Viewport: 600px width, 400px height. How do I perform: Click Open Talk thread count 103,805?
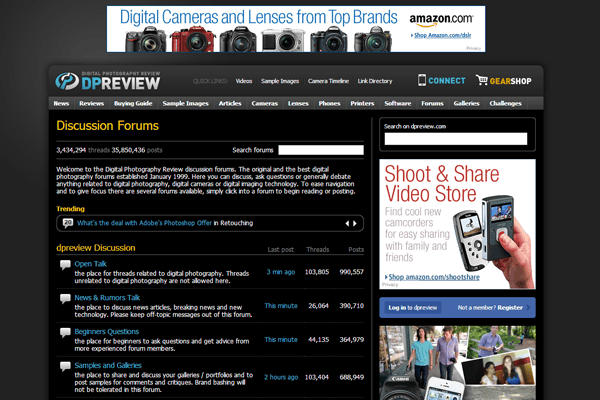click(x=317, y=272)
